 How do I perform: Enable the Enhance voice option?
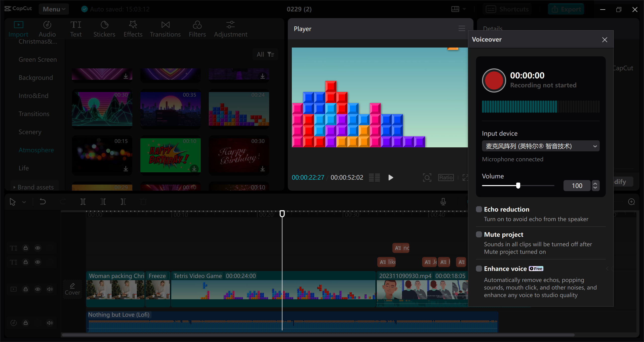(x=479, y=269)
